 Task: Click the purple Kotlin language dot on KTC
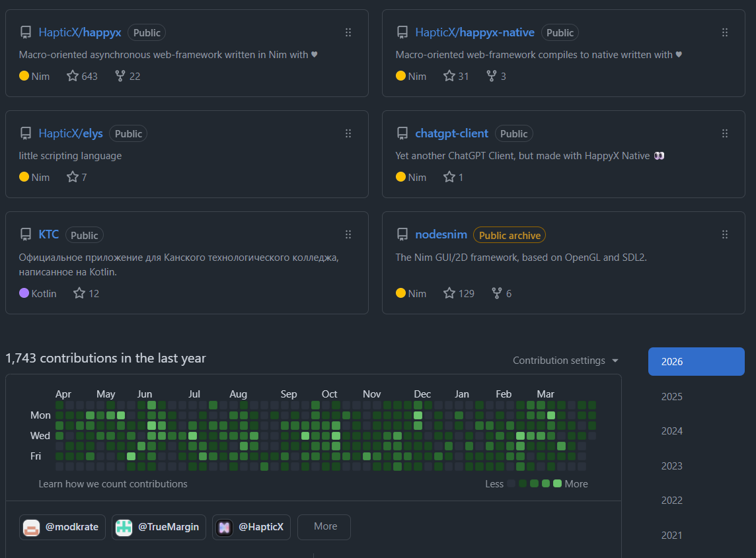pos(23,293)
